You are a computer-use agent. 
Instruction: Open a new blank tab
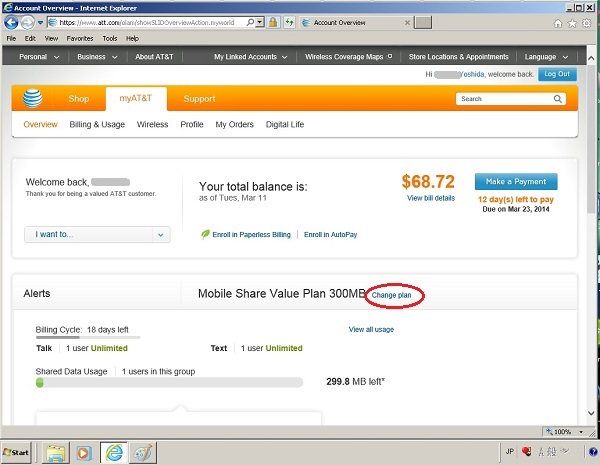423,23
